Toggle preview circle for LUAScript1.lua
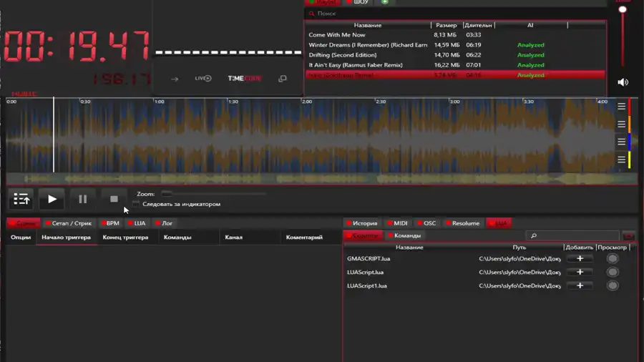The height and width of the screenshot is (362, 644). point(613,285)
